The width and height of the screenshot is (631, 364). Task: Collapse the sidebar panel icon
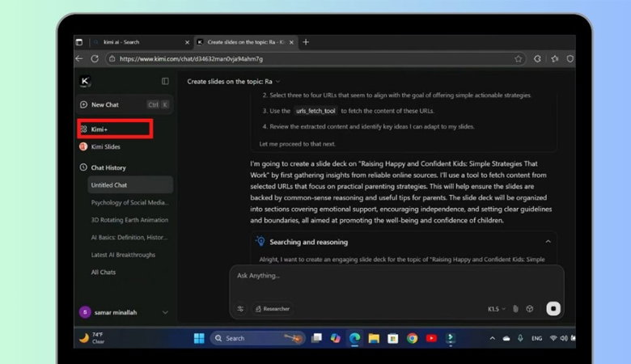(x=165, y=81)
